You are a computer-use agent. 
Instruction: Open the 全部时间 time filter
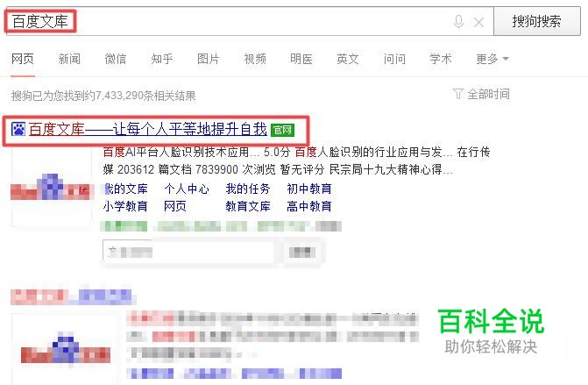click(x=488, y=94)
